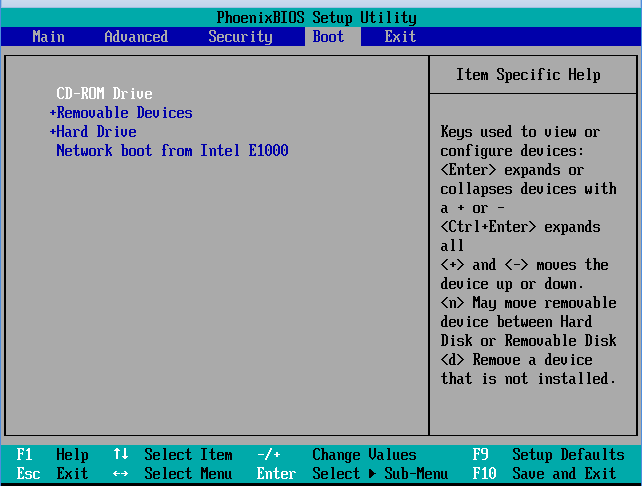Viewport: 642px width, 486px height.
Task: Click the up-down arrows Select Item icon
Action: click(120, 454)
